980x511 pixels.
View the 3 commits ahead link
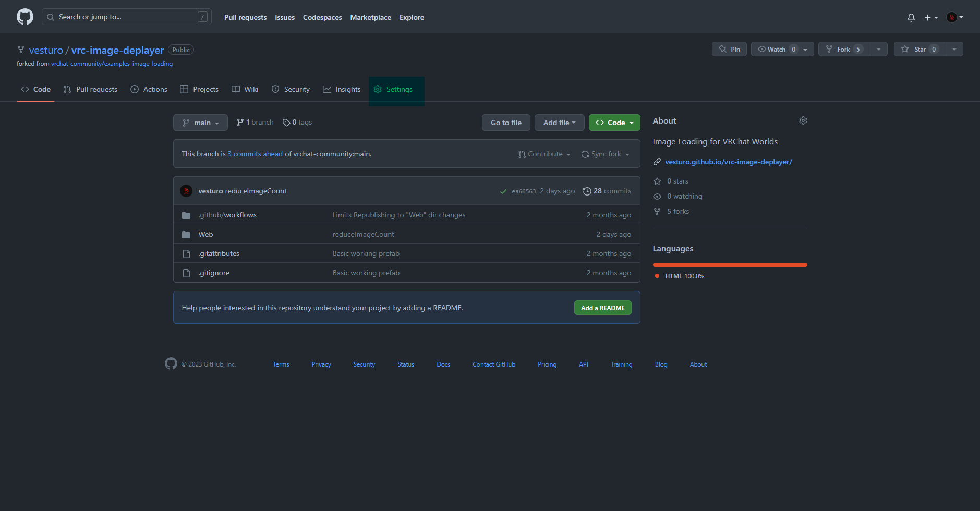[255, 154]
